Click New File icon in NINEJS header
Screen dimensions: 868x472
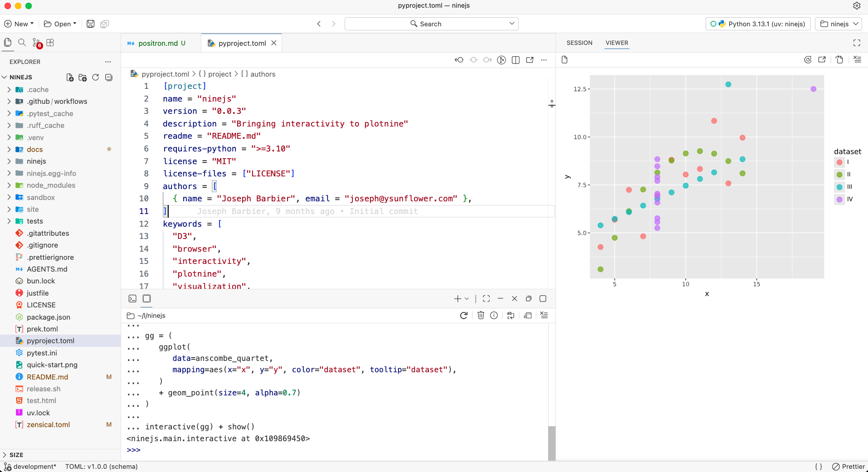pyautogui.click(x=70, y=78)
